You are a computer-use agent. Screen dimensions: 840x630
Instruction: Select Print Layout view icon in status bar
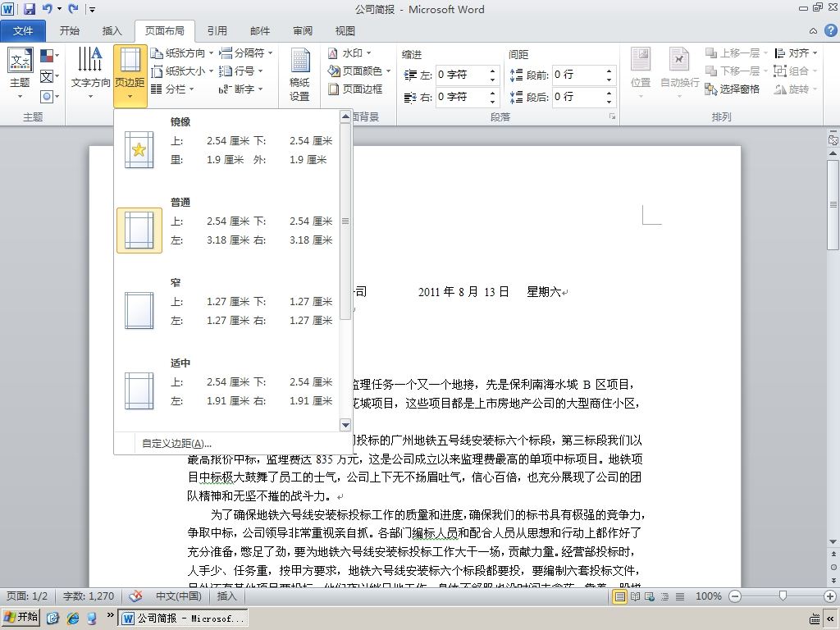pos(620,596)
